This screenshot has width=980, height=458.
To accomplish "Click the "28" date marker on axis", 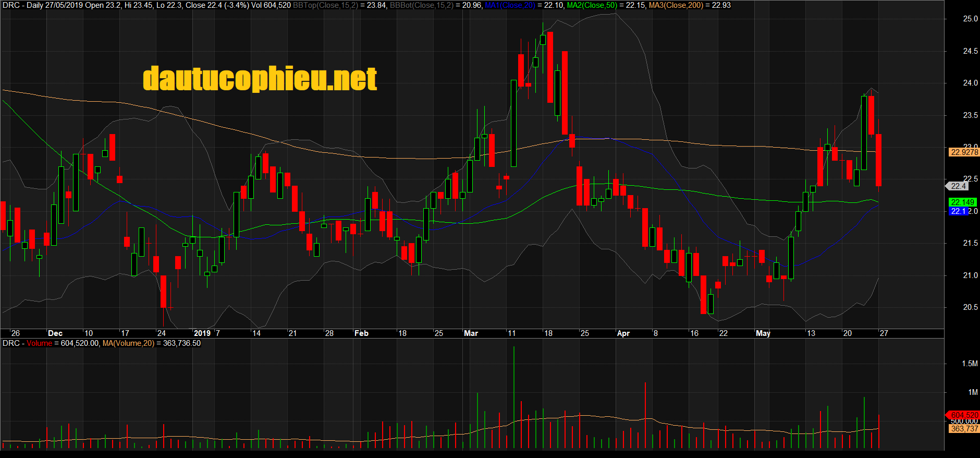I will tap(329, 333).
